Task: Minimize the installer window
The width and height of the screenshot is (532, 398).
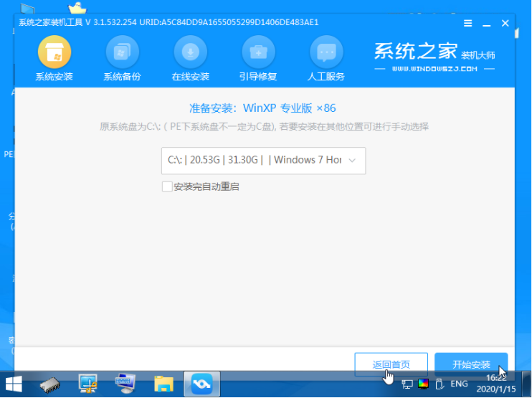Action: 486,24
